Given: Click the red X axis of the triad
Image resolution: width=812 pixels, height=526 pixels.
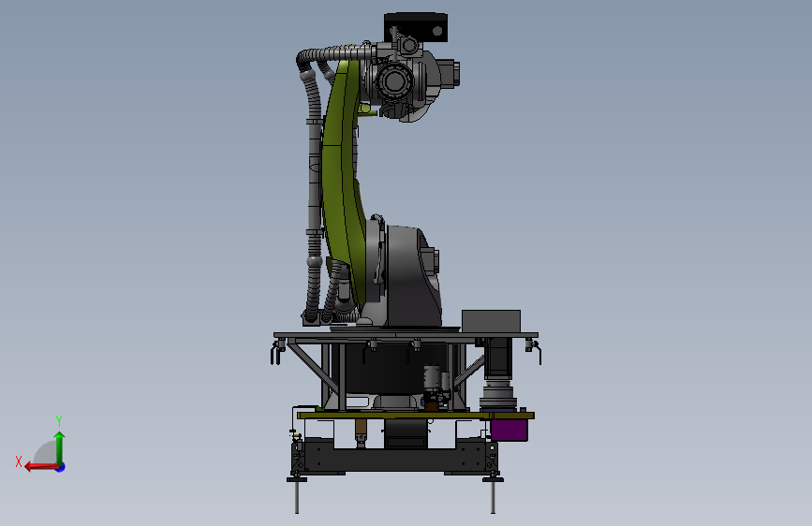Looking at the screenshot, I should click(41, 467).
